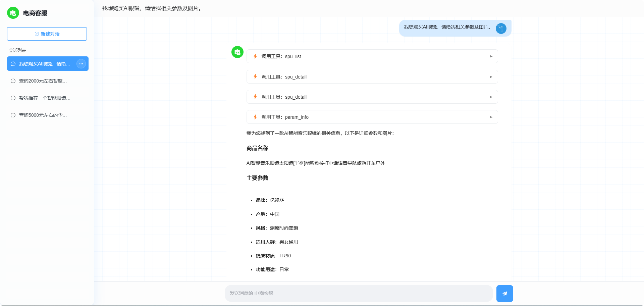Click the lightning icon on the spu_list tool call
The image size is (644, 306).
point(255,56)
